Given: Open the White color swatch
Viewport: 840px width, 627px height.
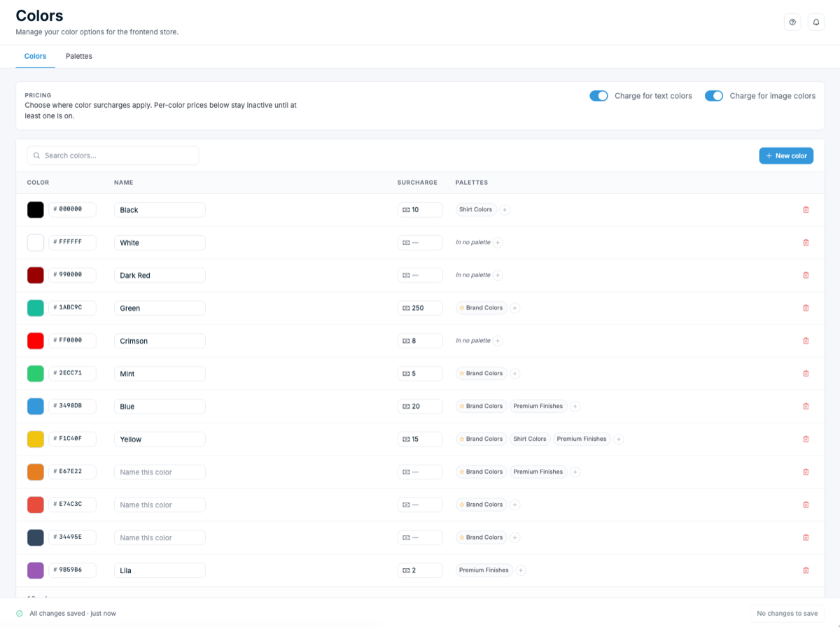Looking at the screenshot, I should point(36,243).
